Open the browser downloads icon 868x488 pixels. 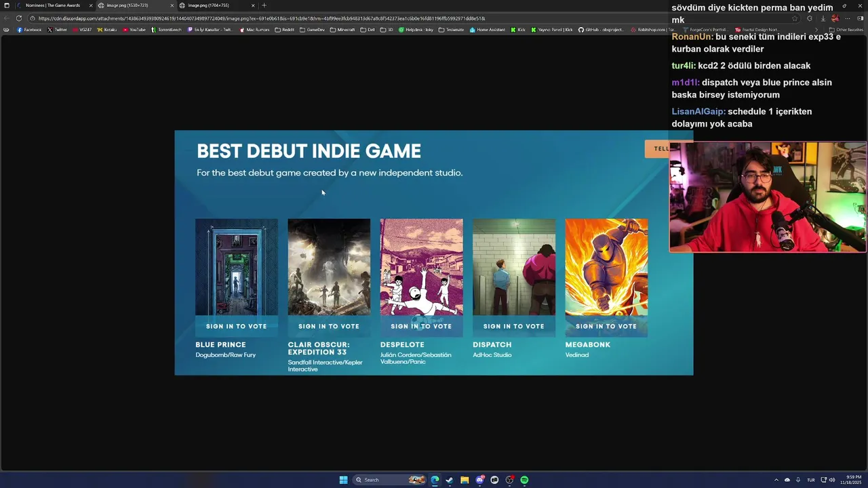click(x=823, y=18)
